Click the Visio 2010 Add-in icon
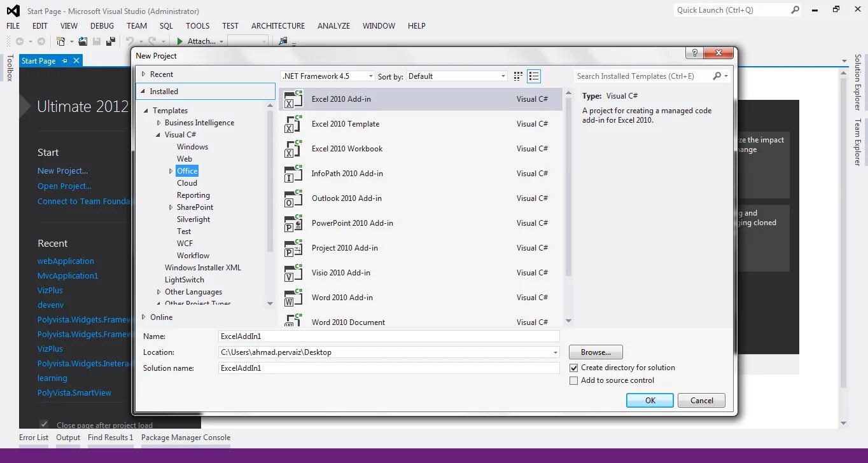868x463 pixels. 293,273
